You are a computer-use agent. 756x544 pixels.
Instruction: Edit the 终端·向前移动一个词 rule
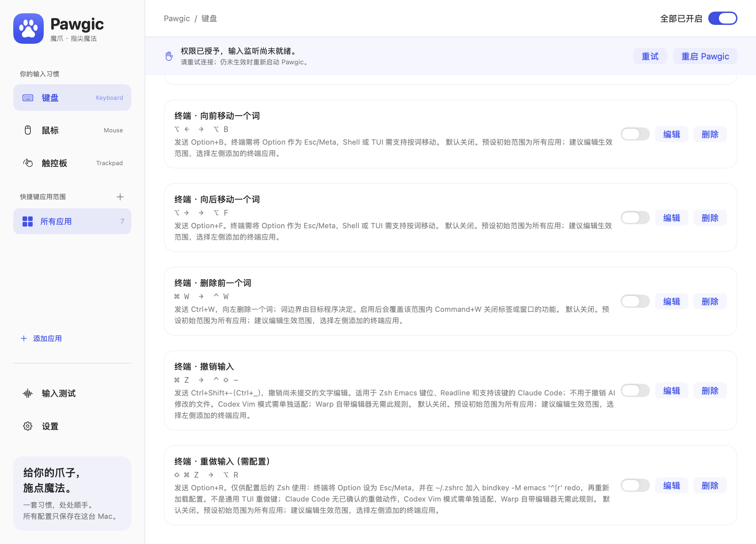[671, 134]
